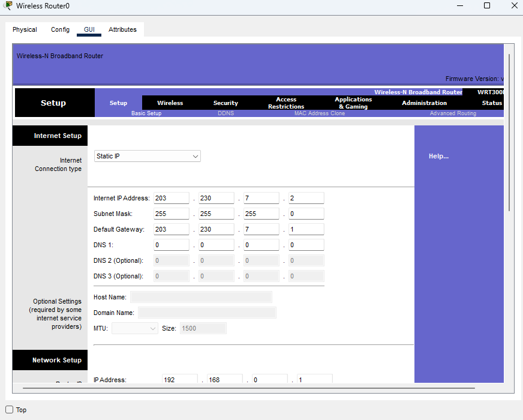Click the Packet Tracer window title icon

[x=7, y=5]
